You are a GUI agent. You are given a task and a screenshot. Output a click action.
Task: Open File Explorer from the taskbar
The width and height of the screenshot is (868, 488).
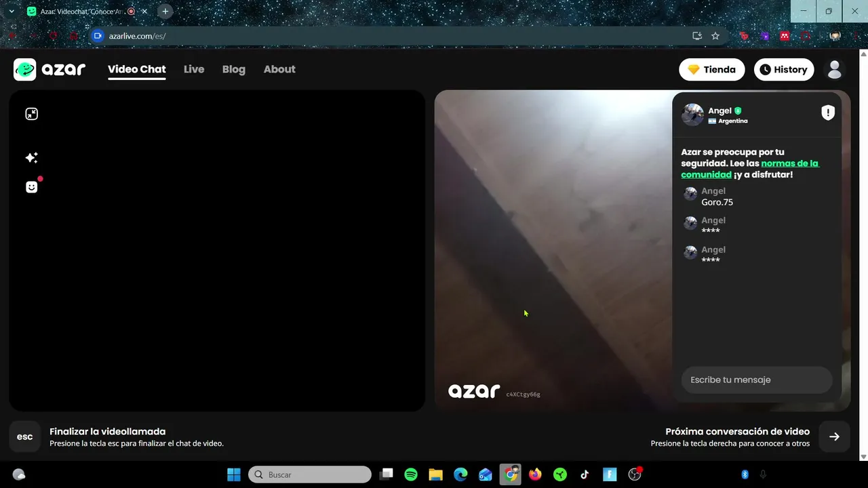point(435,474)
